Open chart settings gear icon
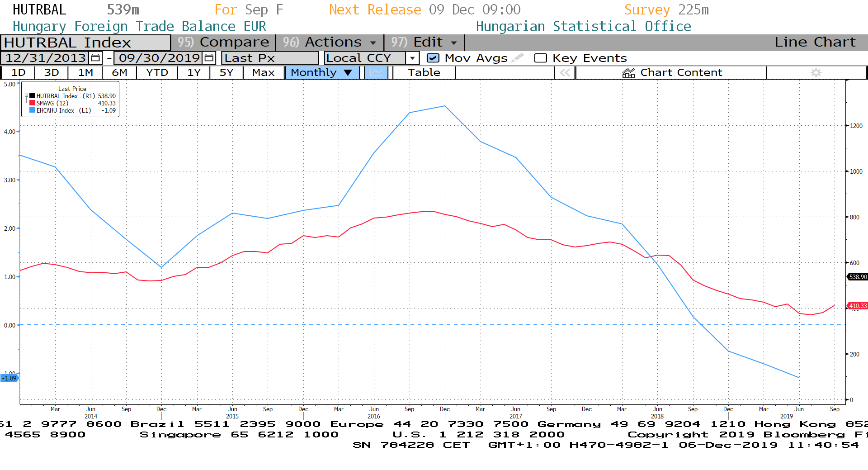 point(816,72)
